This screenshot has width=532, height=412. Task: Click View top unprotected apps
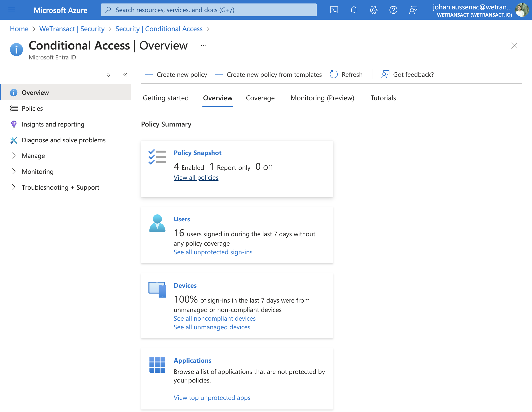[212, 398]
